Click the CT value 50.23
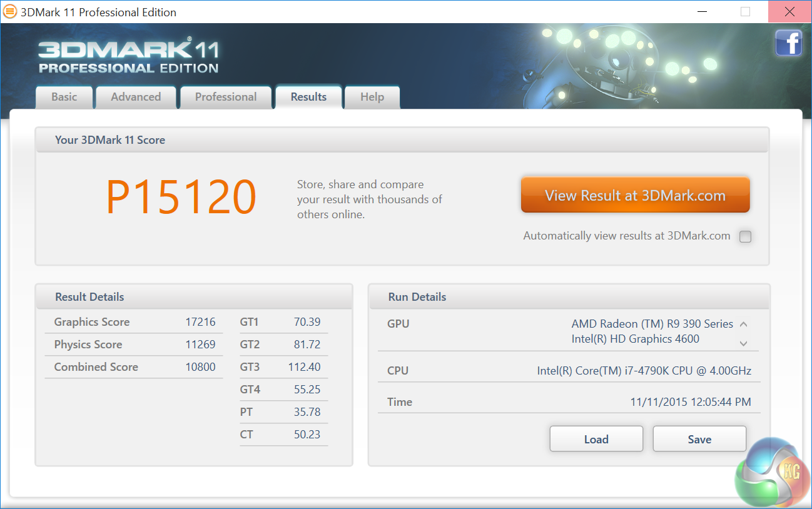The width and height of the screenshot is (812, 509). [x=307, y=435]
